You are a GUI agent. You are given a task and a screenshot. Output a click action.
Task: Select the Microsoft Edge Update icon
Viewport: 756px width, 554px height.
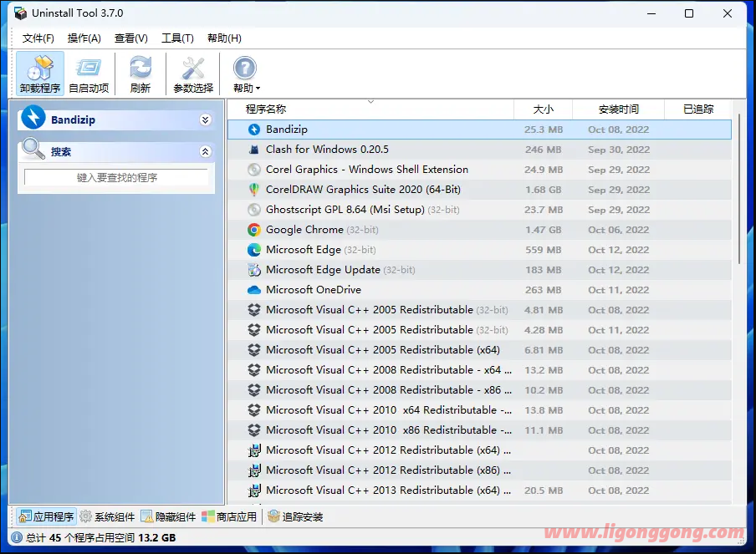coord(254,270)
